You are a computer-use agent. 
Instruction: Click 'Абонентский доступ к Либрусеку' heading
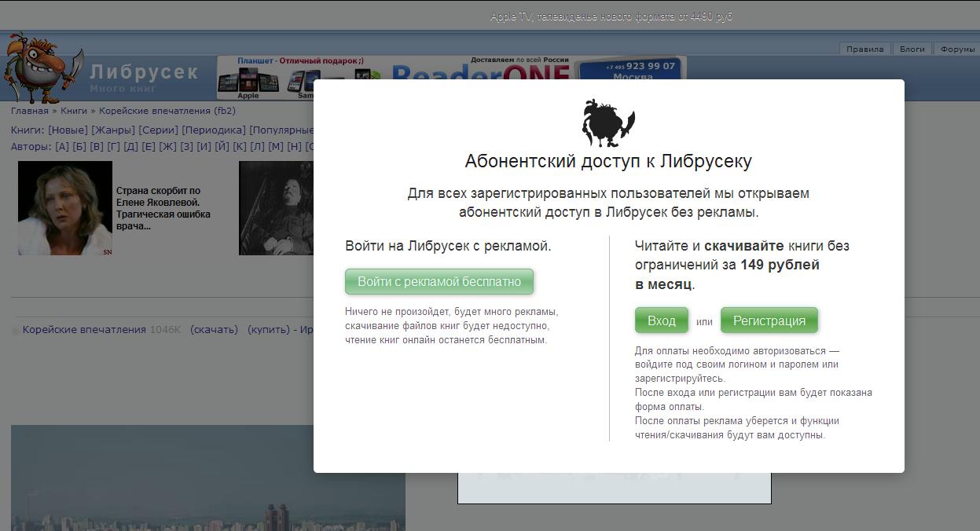coord(608,162)
